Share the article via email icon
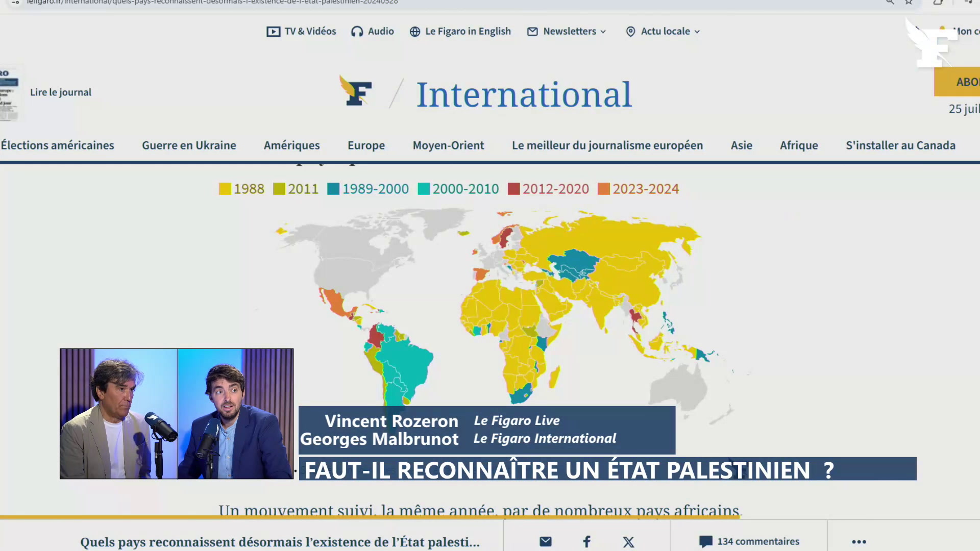Screen dimensions: 980x551 coord(545,542)
